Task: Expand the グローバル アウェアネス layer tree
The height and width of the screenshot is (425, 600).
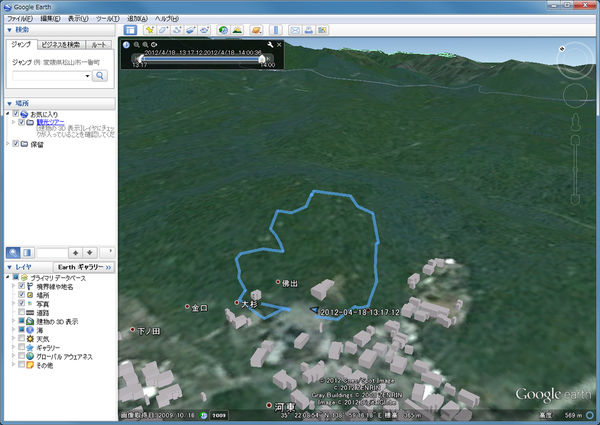Action: [13, 356]
